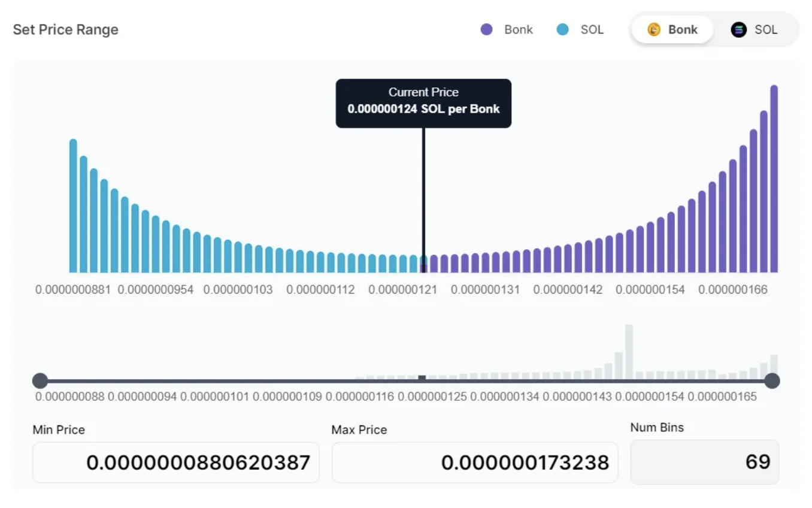Click the 0.000000088 slider axis label

(70, 397)
